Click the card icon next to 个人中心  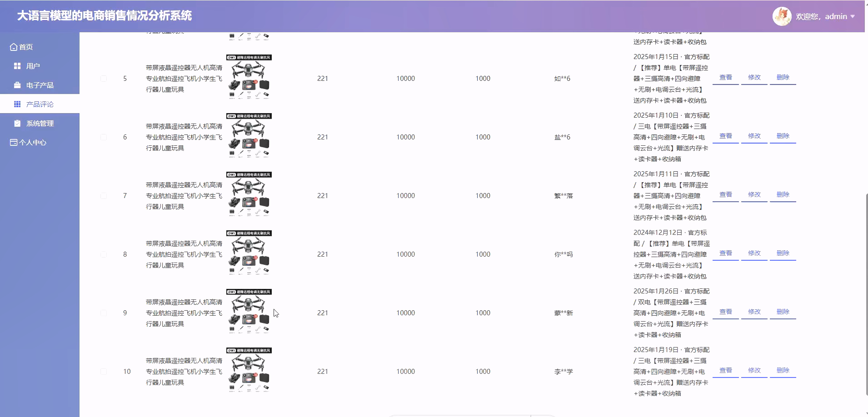coord(14,142)
